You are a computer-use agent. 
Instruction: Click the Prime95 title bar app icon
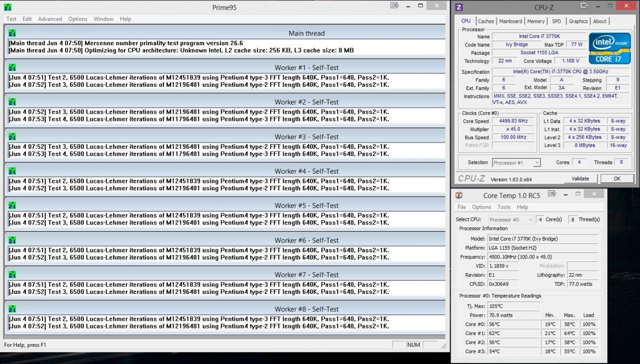coord(8,7)
